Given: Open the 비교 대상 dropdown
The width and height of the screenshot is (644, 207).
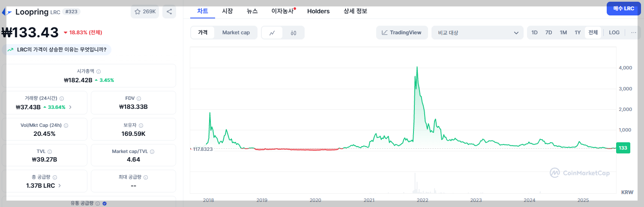Looking at the screenshot, I should [x=477, y=33].
